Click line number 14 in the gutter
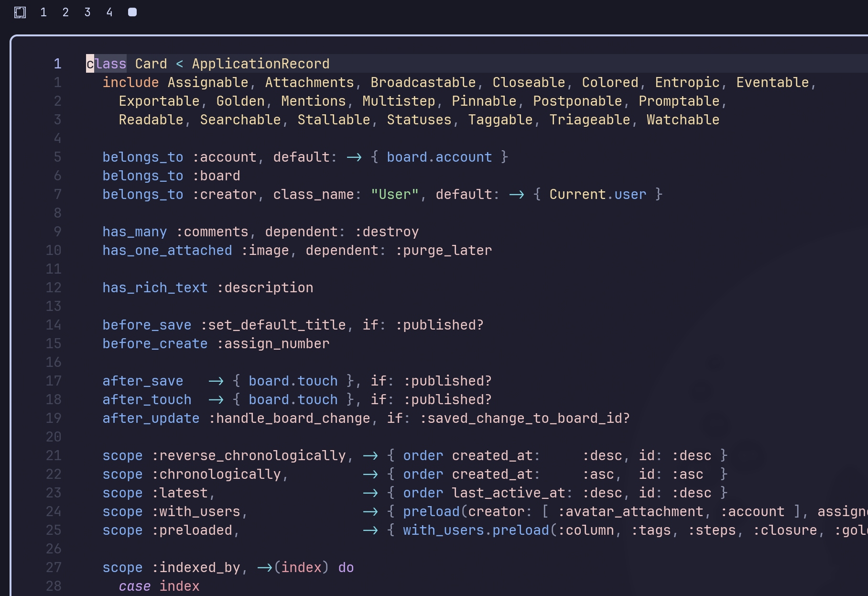The image size is (868, 596). tap(54, 325)
